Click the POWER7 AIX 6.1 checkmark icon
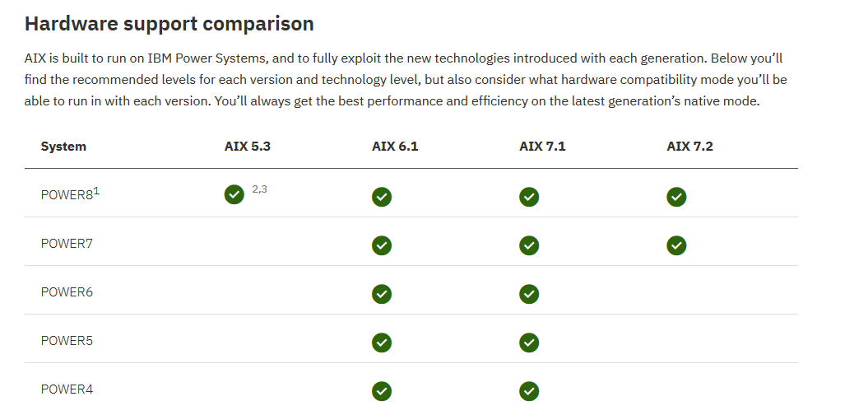The height and width of the screenshot is (415, 868). [x=381, y=245]
